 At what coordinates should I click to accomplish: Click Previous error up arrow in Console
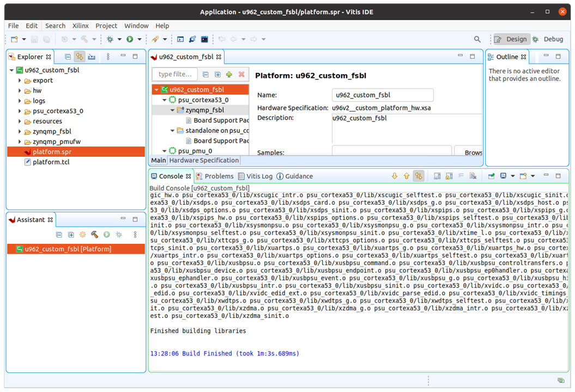pyautogui.click(x=406, y=176)
